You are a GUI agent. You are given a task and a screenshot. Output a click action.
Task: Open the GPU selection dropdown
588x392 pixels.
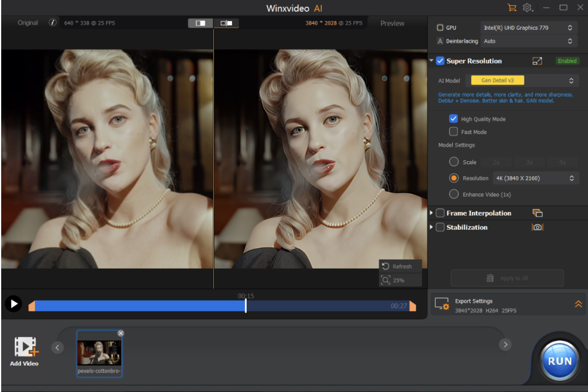click(x=528, y=28)
